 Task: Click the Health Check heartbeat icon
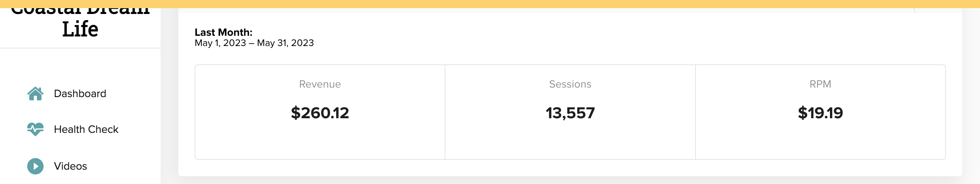point(35,129)
